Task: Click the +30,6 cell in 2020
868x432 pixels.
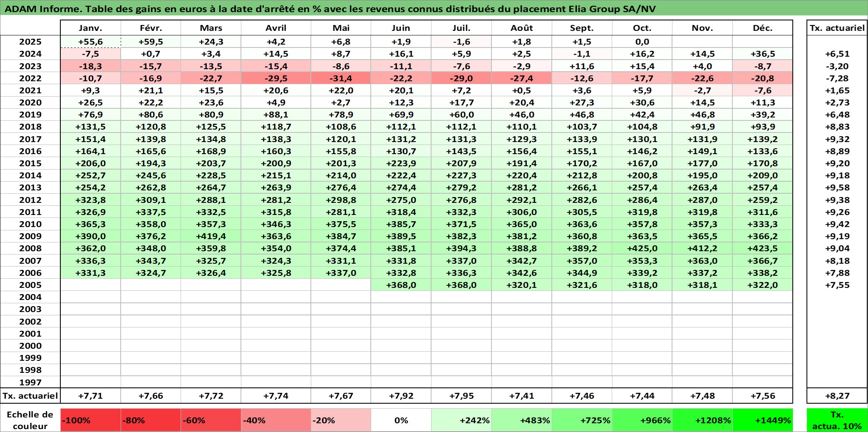Action: pyautogui.click(x=642, y=102)
